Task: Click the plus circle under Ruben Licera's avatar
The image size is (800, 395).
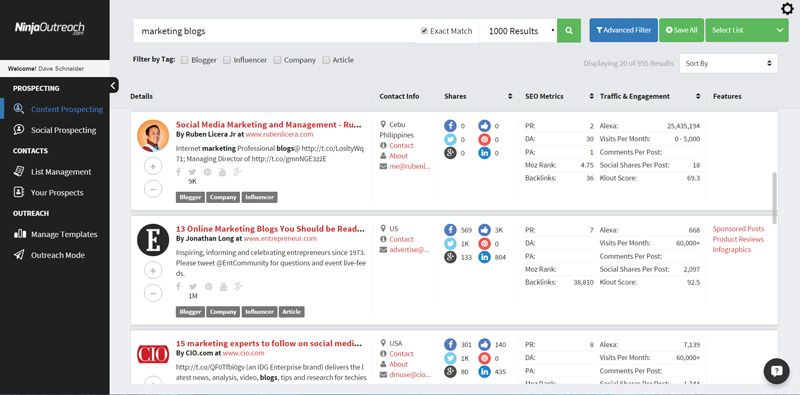Action: (x=153, y=166)
